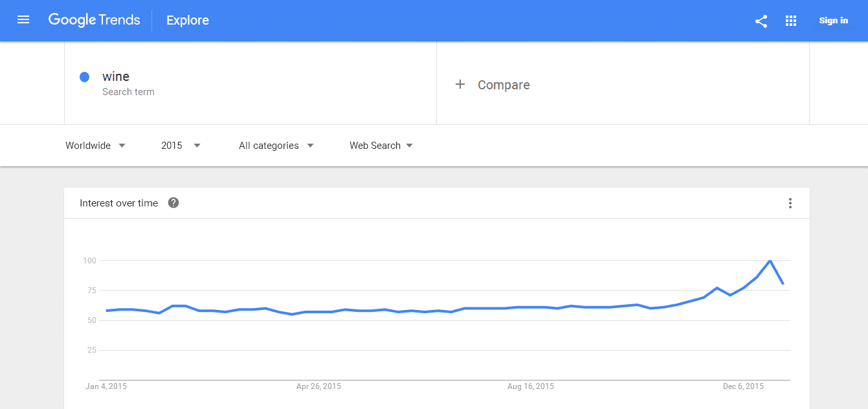Click the peak point at 100 on chart
868x409 pixels.
(770, 260)
